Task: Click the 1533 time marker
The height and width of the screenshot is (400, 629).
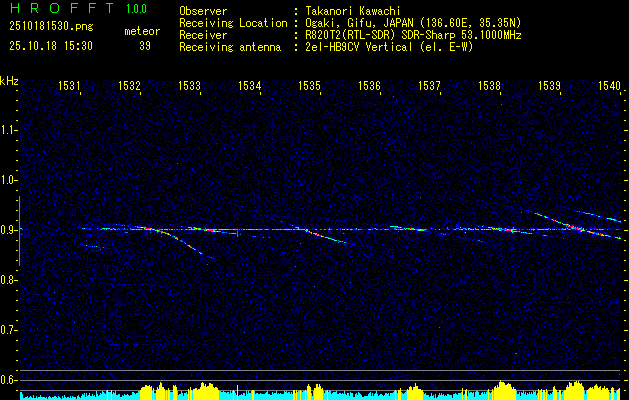Action: click(189, 85)
